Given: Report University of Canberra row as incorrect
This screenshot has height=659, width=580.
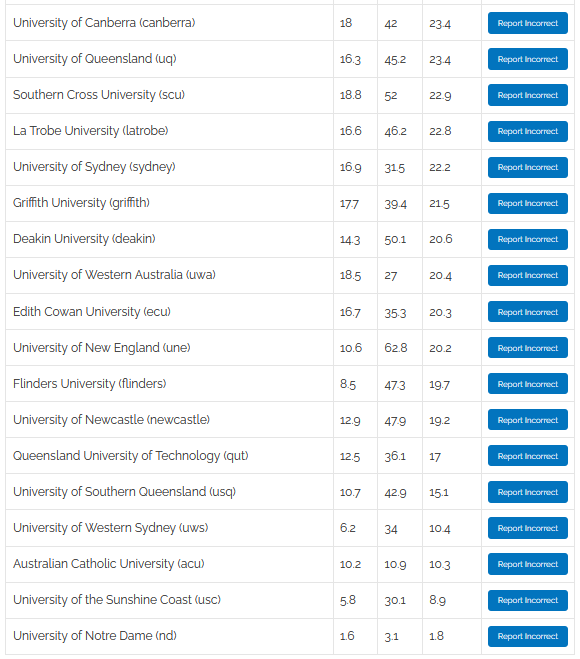Looking at the screenshot, I should (527, 23).
